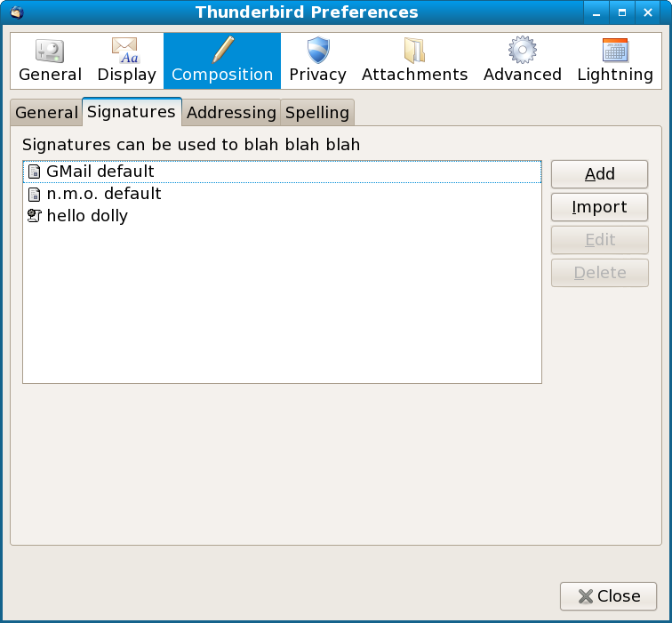
Task: Click the document icon beside GMail default
Action: [34, 172]
